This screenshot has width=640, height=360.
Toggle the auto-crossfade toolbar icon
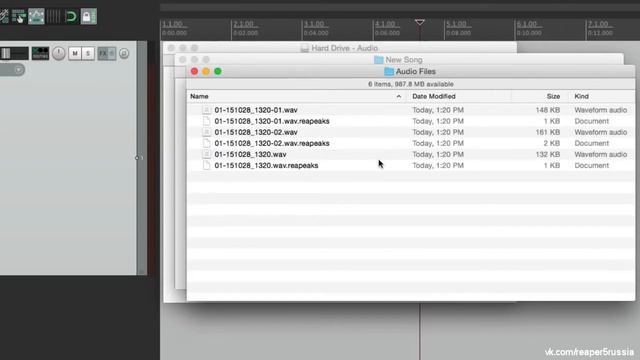click(4, 16)
